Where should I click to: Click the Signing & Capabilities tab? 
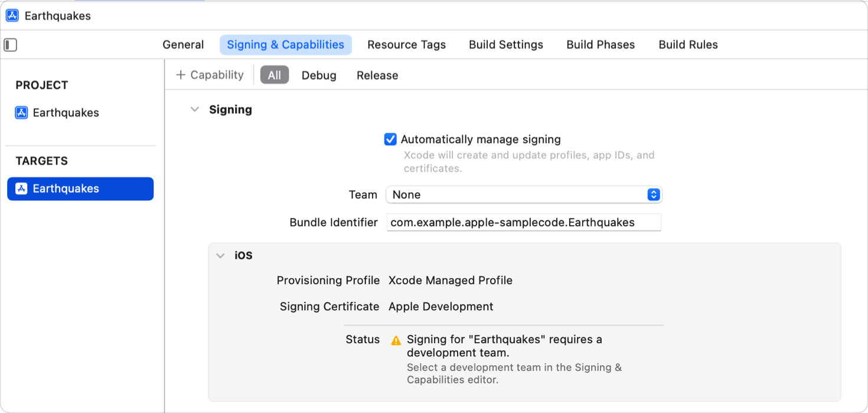(x=285, y=45)
